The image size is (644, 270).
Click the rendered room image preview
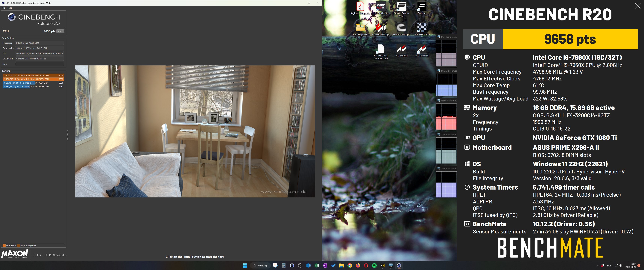[195, 131]
